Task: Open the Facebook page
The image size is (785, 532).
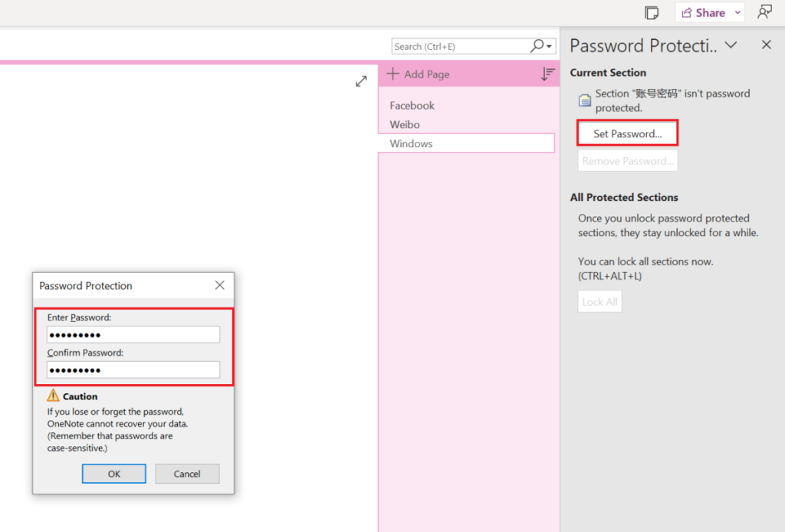Action: [x=412, y=106]
